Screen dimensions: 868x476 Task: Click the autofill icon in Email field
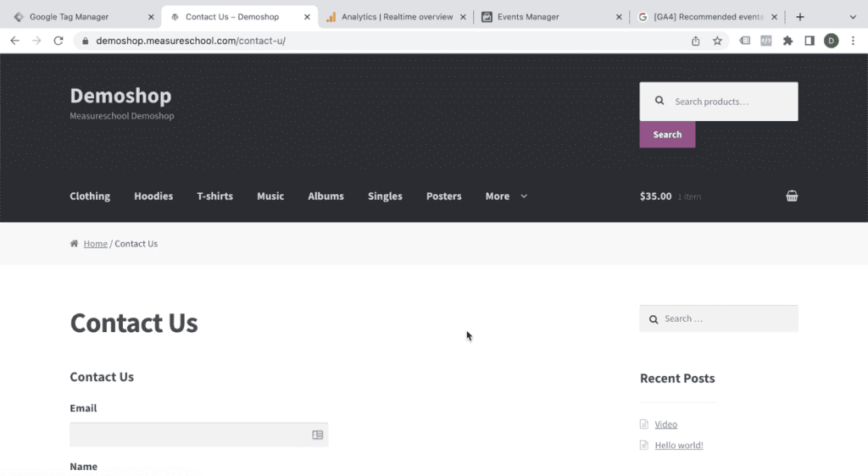click(x=317, y=435)
